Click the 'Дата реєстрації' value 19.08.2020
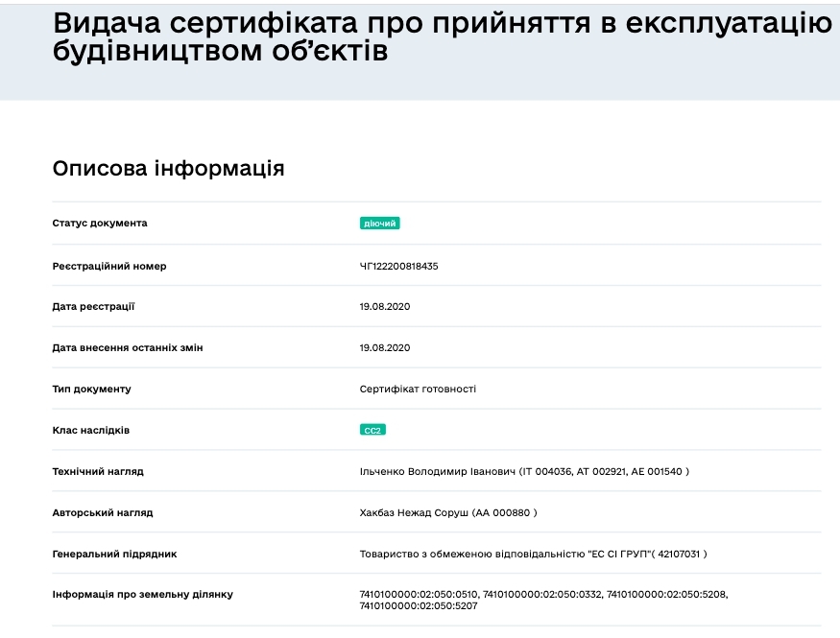This screenshot has width=840, height=638. tap(385, 307)
